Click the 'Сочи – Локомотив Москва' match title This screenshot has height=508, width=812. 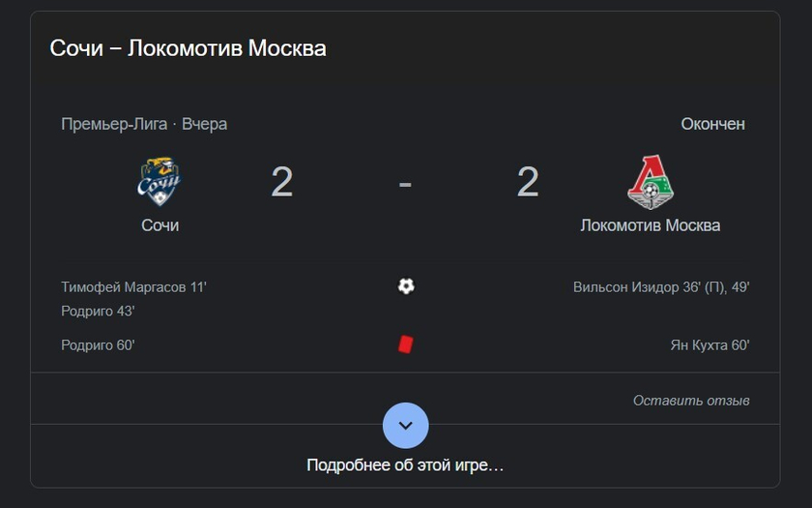(x=188, y=48)
